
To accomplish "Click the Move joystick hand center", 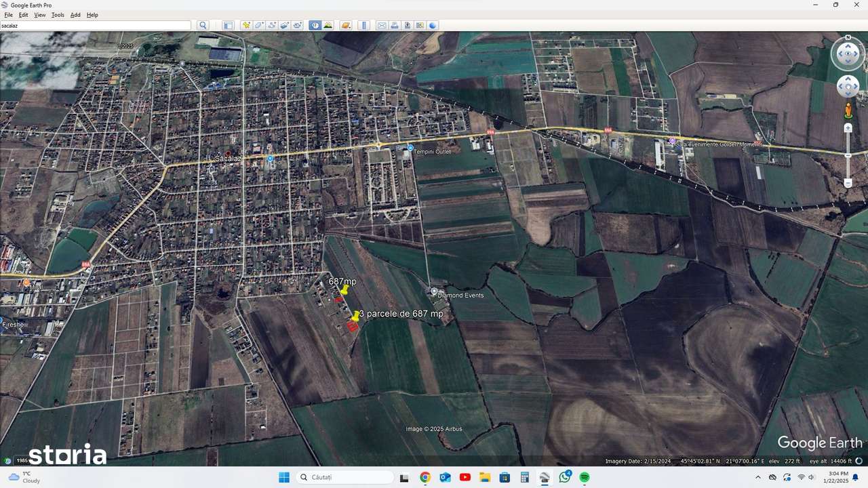I will point(848,86).
